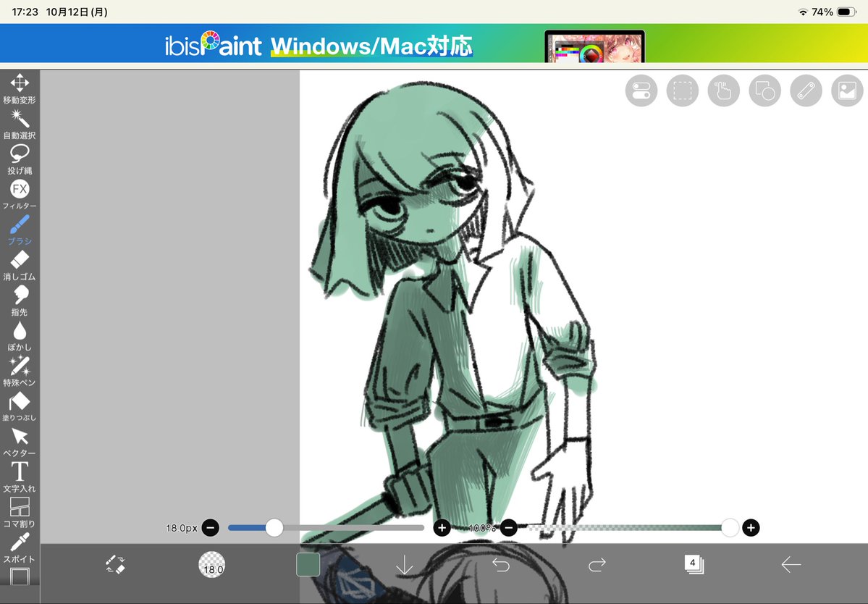Redo the last undone stroke
Screen dimensions: 868x604
click(597, 565)
